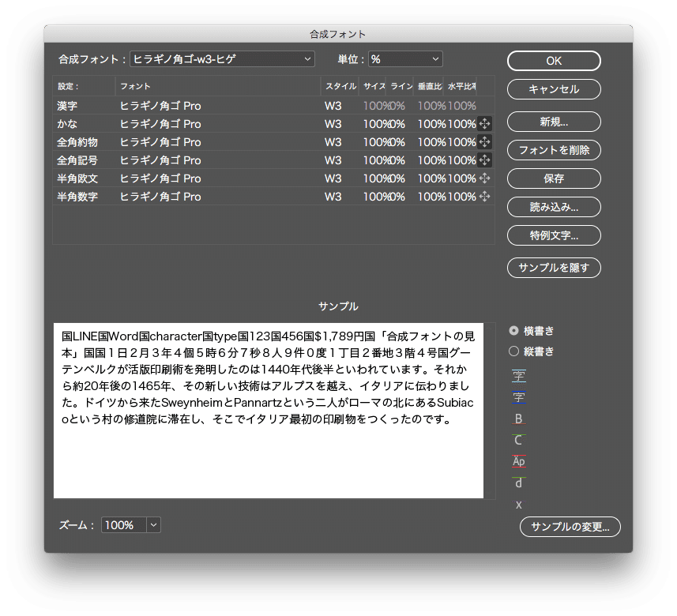Click the OK button
Viewport: 677px width, 616px height.
pos(554,61)
